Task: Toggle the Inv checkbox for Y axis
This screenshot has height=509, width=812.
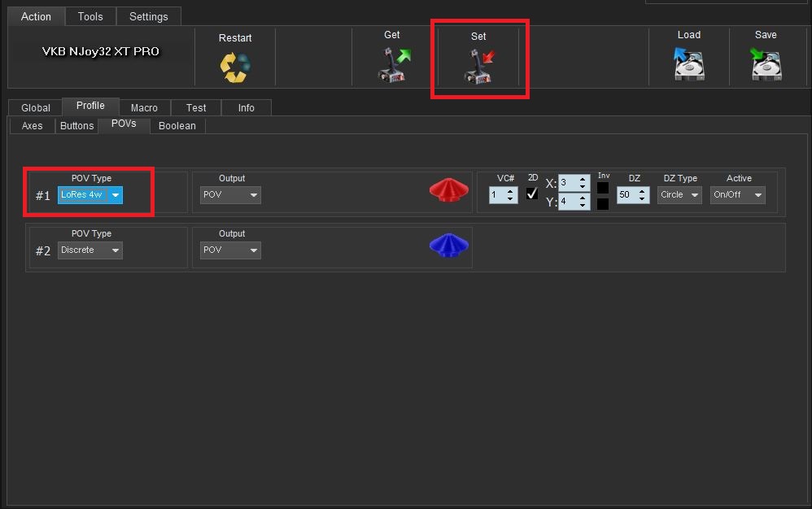Action: click(x=603, y=203)
